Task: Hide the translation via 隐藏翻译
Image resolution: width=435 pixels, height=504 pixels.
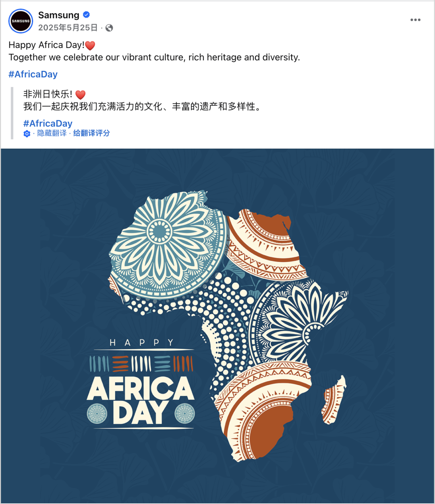Action: point(52,133)
